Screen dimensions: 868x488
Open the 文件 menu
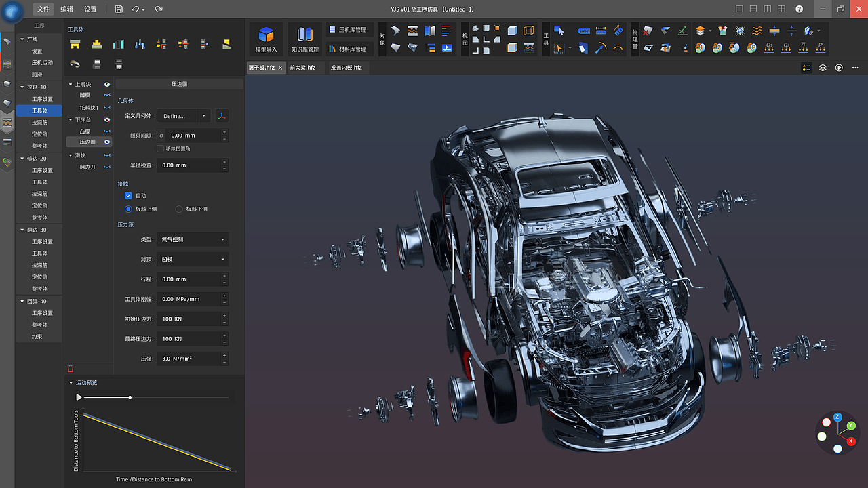[x=43, y=9]
